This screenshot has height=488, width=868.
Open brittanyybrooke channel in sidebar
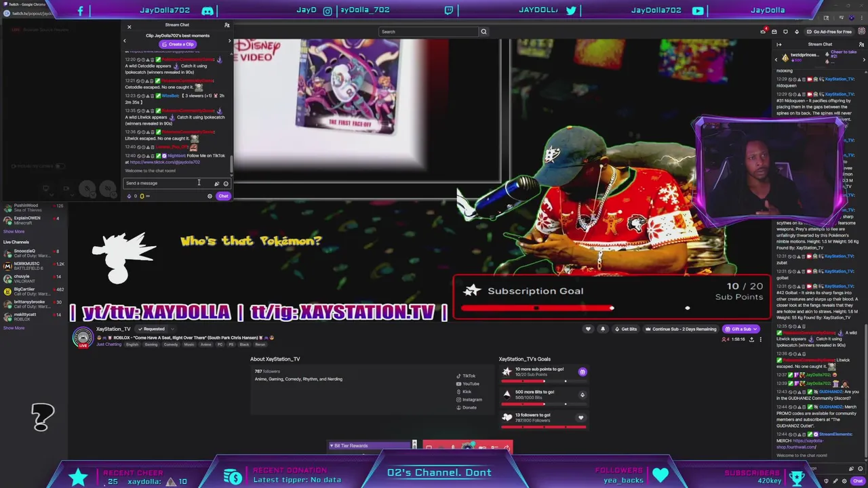pos(33,304)
